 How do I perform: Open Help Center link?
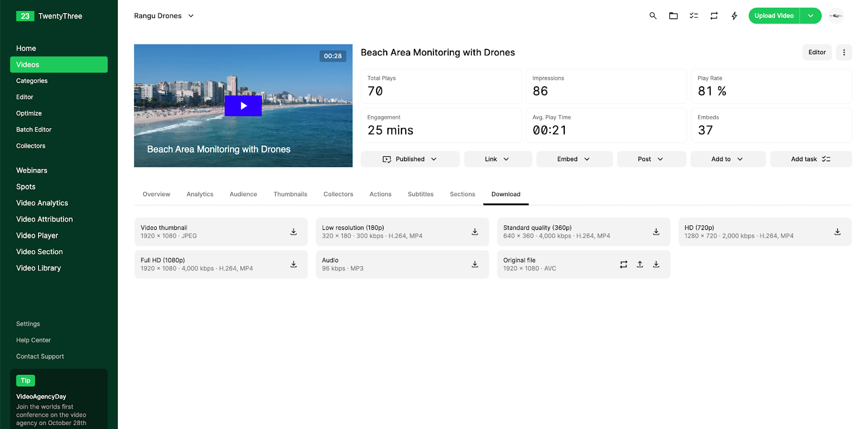(x=34, y=340)
